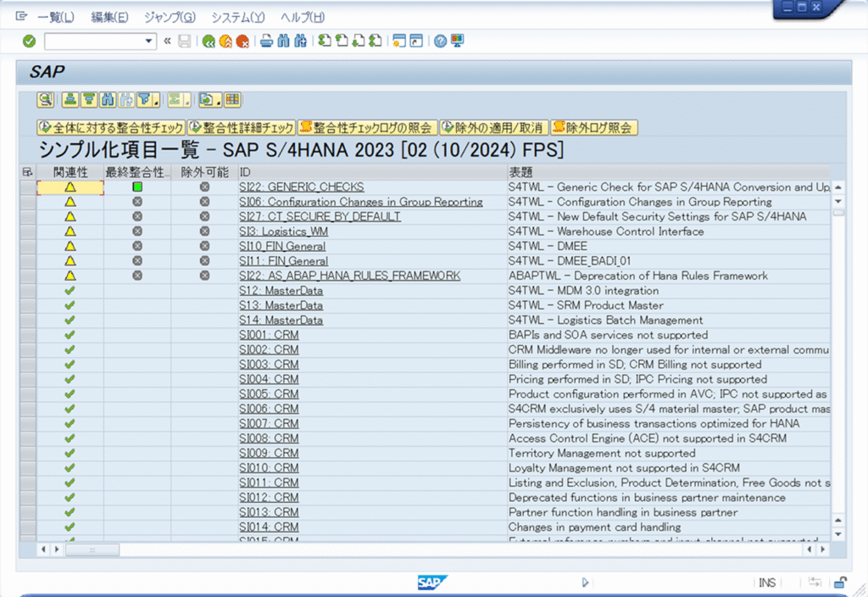Expand the status bar triangle arrow

tap(585, 582)
